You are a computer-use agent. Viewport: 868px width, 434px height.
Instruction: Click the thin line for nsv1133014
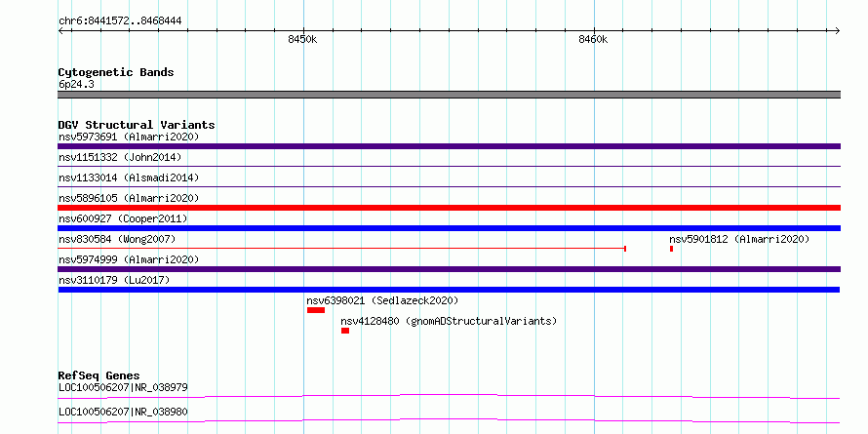(x=449, y=187)
